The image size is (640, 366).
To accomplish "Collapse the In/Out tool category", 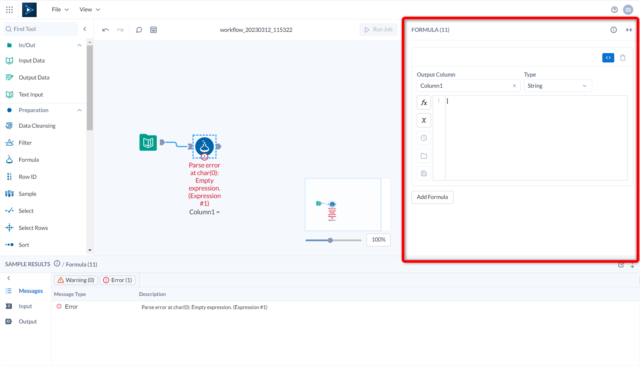I will pos(79,45).
